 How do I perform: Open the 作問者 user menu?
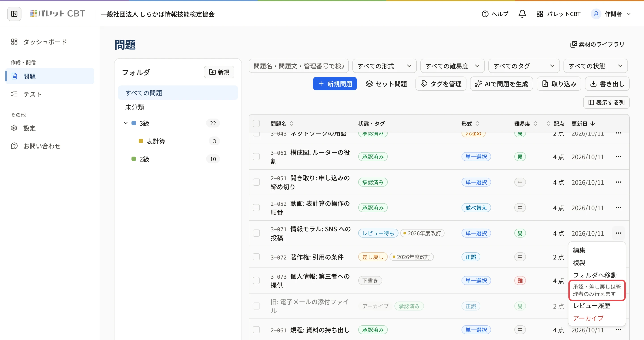coord(611,14)
